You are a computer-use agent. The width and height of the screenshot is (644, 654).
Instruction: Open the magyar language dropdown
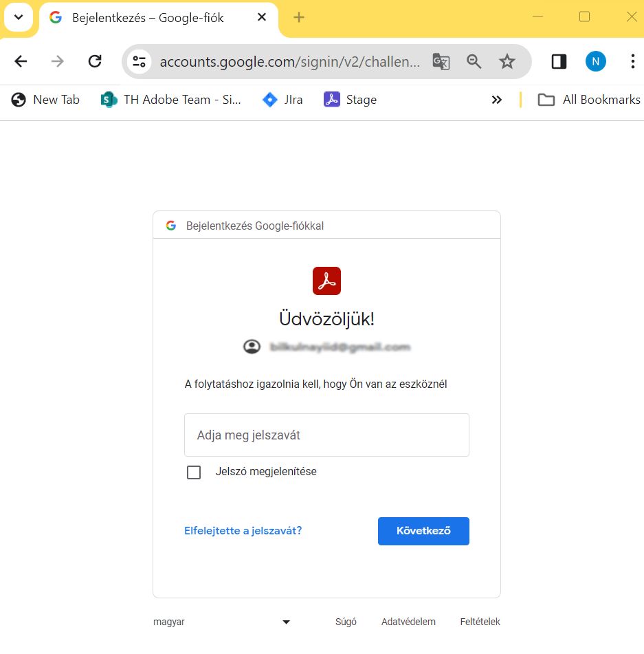[286, 622]
